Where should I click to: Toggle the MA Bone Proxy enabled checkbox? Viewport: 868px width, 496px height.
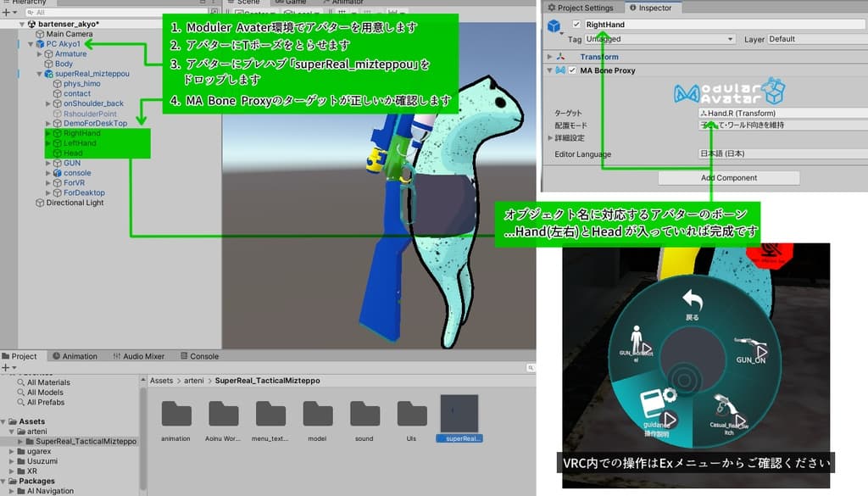coord(572,70)
